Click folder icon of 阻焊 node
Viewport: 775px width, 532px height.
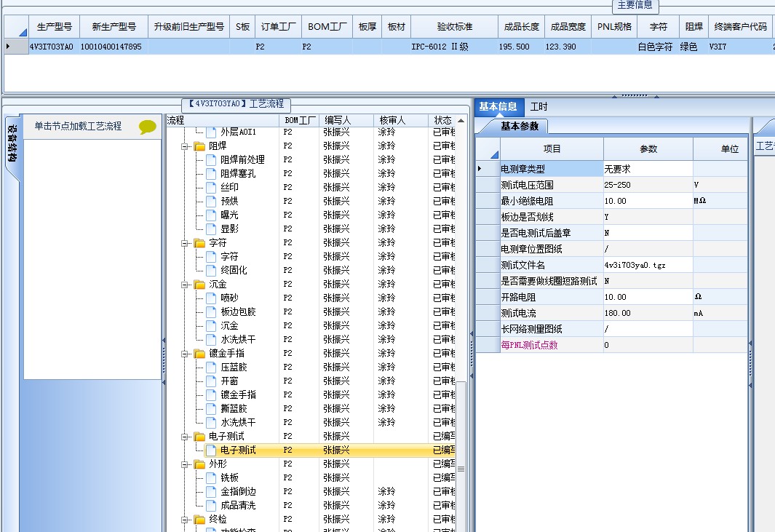click(x=199, y=146)
